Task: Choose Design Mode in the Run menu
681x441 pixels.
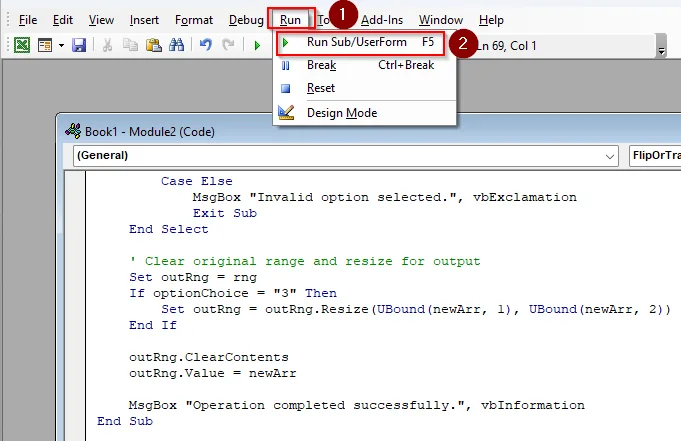Action: [364, 113]
